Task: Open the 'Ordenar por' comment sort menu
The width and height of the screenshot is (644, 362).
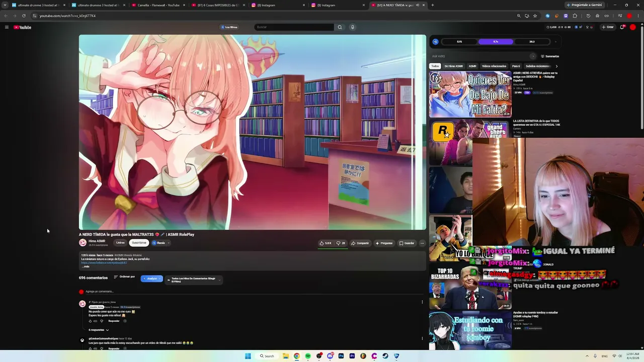Action: [124, 277]
